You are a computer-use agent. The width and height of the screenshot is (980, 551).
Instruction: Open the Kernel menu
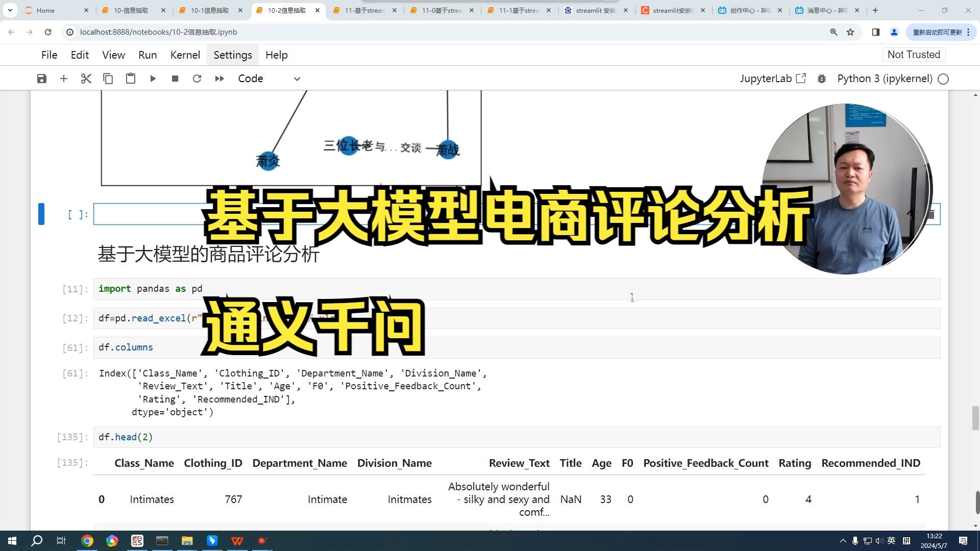185,55
